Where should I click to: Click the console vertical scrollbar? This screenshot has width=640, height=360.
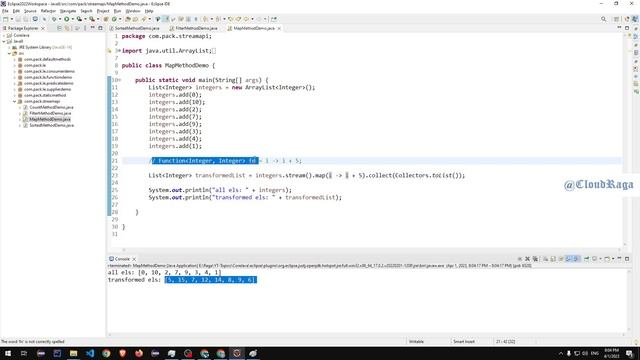629,301
